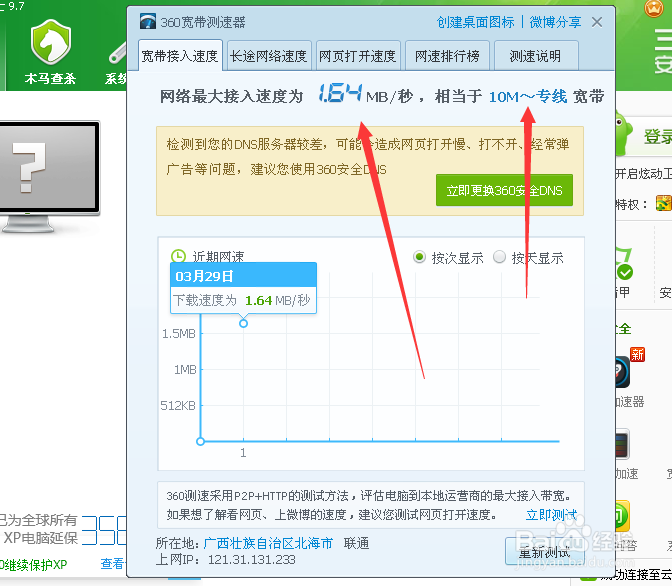Click the 1.64 MB/秒 tooltip value
Image resolution: width=672 pixels, height=586 pixels.
coord(277,300)
